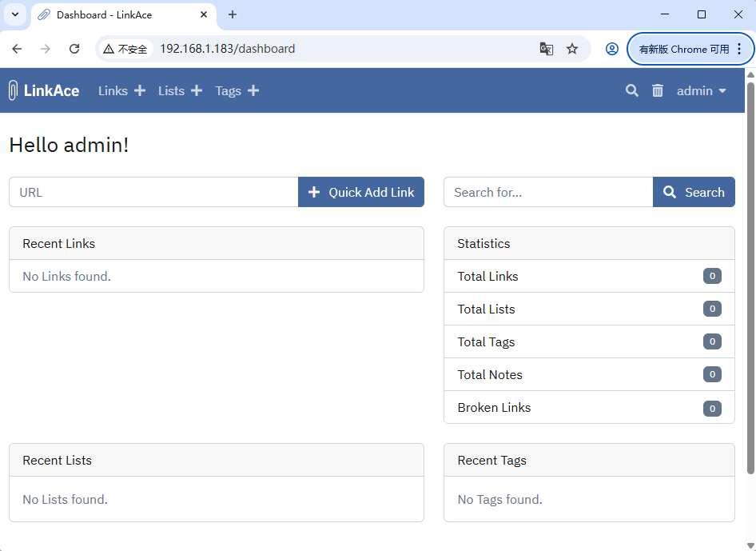Bookmark this page with star icon

(x=572, y=49)
